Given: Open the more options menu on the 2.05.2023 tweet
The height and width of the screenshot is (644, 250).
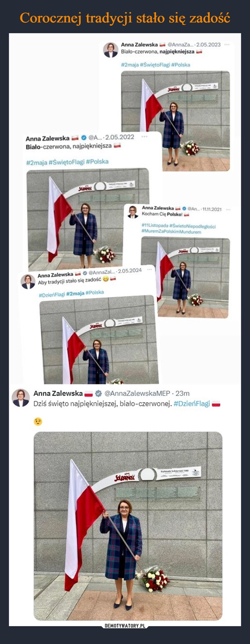Looking at the screenshot, I should coord(227,44).
